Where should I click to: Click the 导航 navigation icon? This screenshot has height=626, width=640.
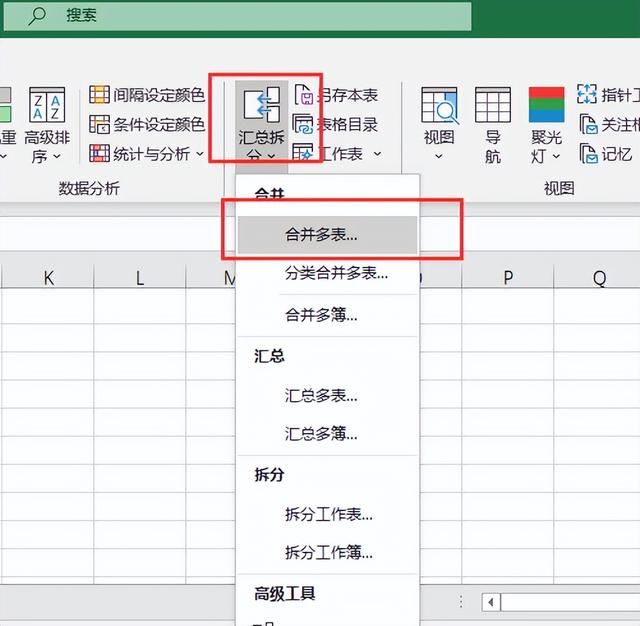point(493,105)
